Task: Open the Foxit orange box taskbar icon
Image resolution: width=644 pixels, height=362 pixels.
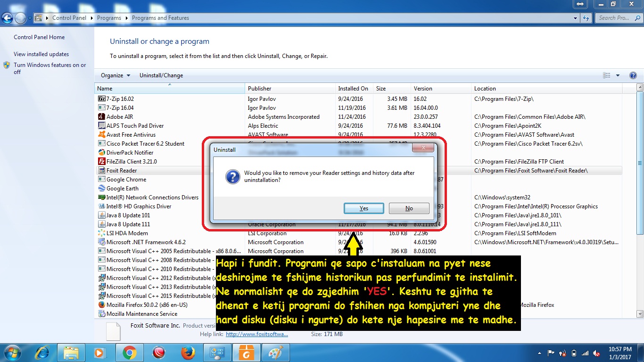Action: [x=247, y=353]
